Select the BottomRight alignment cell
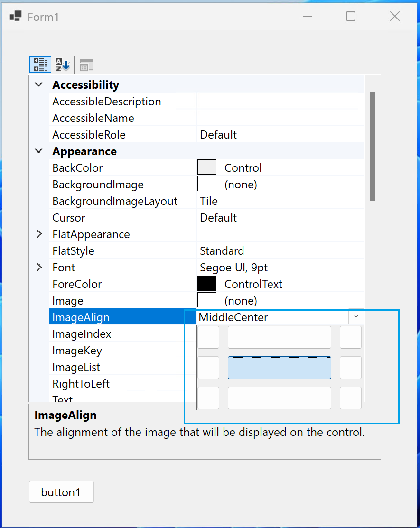Screen dimensions: 420x528 point(350,398)
